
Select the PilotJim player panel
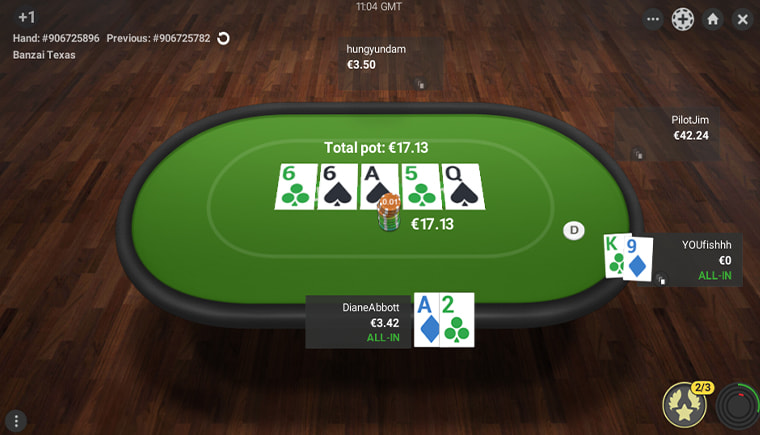click(x=667, y=134)
